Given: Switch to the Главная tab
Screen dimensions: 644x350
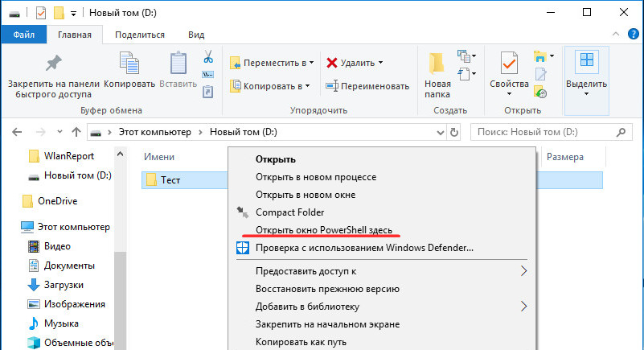Looking at the screenshot, I should coord(74,35).
